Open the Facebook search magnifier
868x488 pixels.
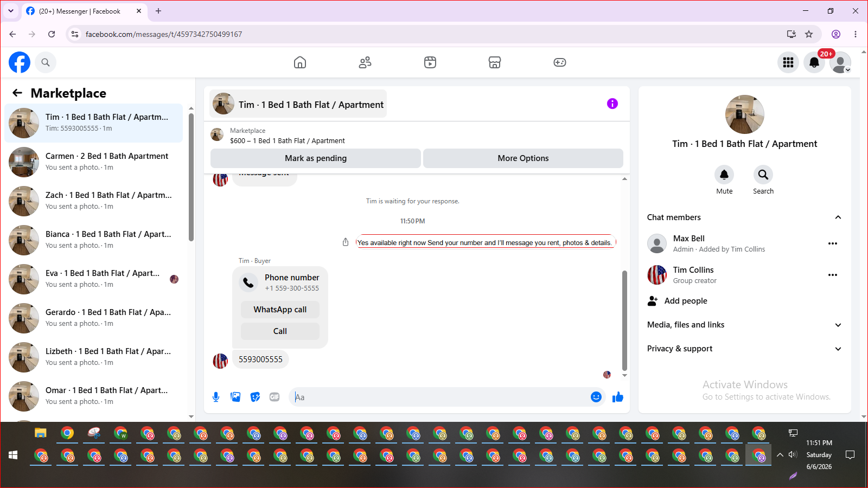pyautogui.click(x=46, y=62)
